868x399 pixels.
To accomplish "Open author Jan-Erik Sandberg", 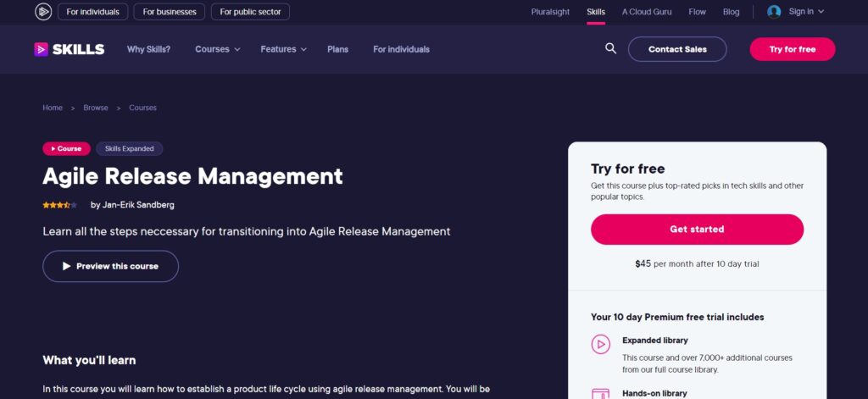I will pos(138,205).
